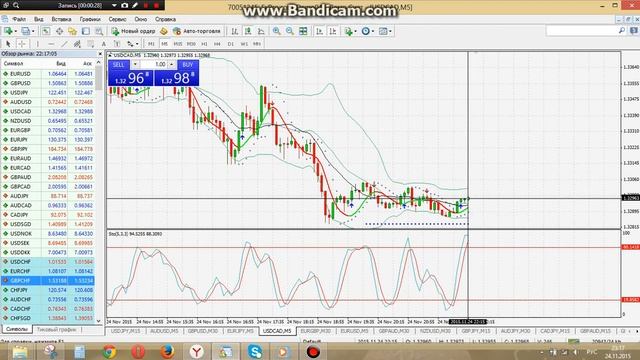Click the BUY button on the chart
Image resolution: width=640 pixels, height=360 pixels.
coord(188,64)
